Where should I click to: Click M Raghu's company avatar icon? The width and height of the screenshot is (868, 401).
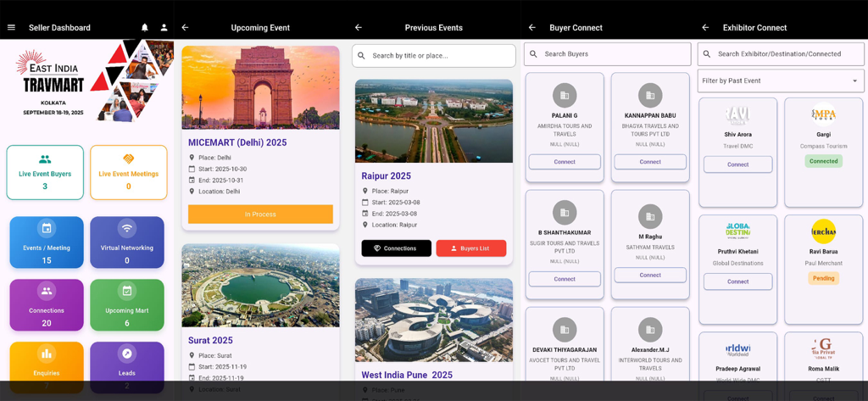[x=650, y=216]
